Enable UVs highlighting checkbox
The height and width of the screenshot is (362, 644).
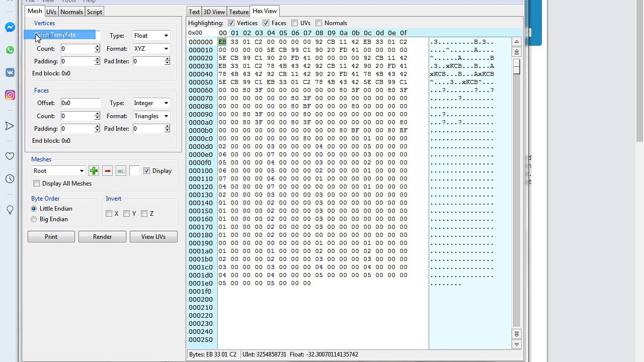click(x=294, y=23)
